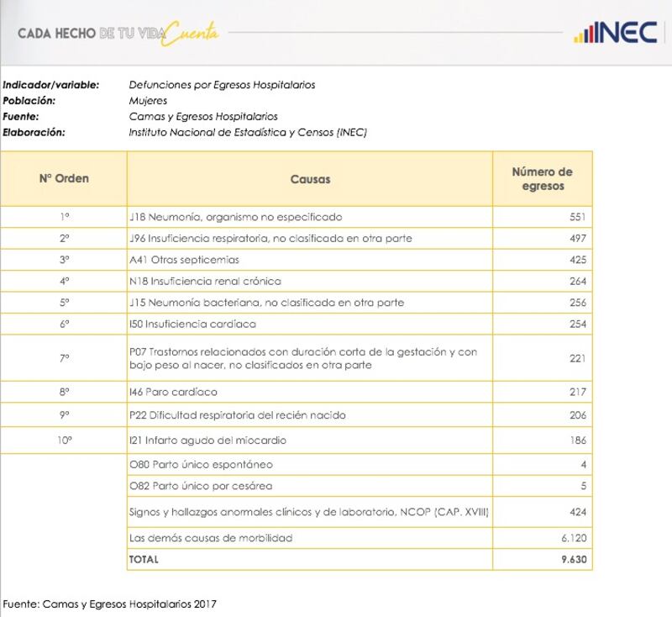
Task: Click the INEC logo
Action: (x=616, y=33)
